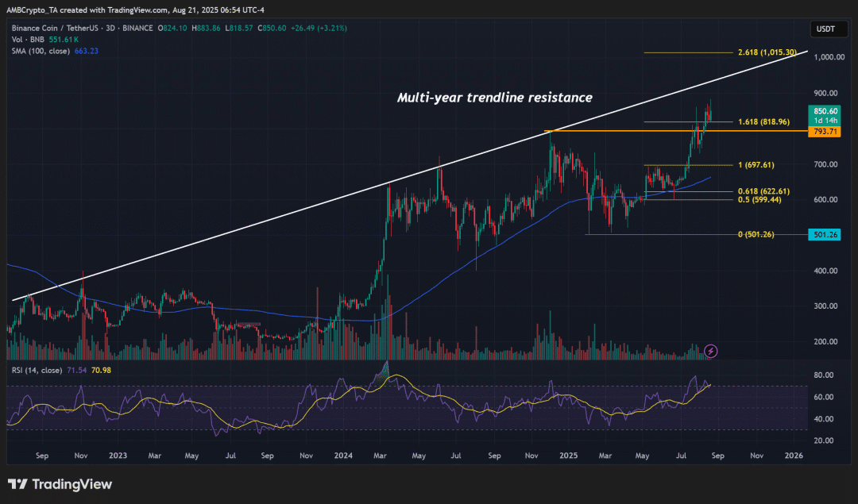Click 200.00 on the price axis
This screenshot has height=504, width=858.
point(825,341)
